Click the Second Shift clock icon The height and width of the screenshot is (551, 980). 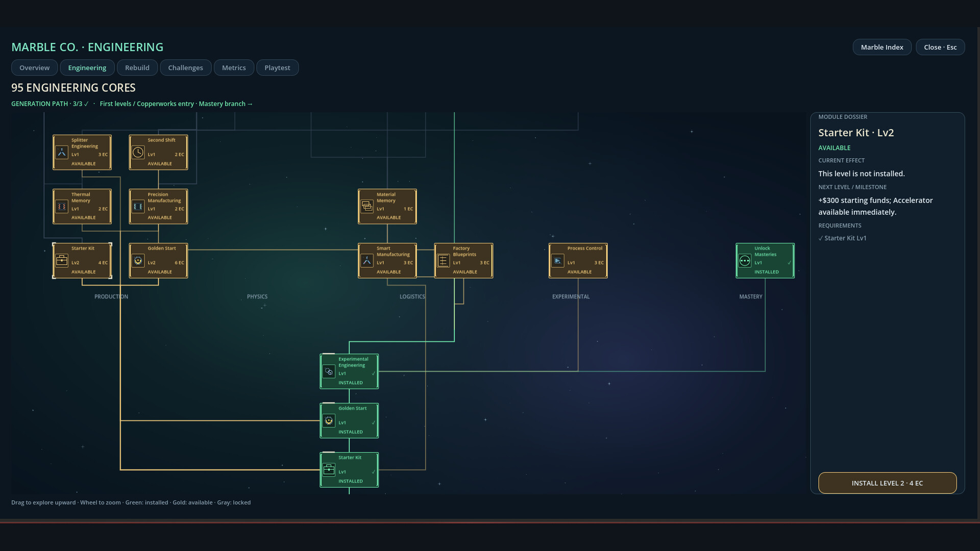coord(138,152)
